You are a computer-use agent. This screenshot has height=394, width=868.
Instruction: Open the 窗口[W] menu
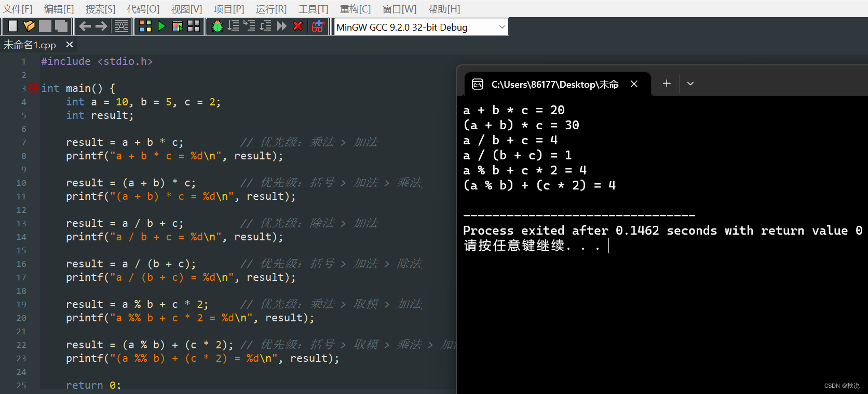coord(399,9)
